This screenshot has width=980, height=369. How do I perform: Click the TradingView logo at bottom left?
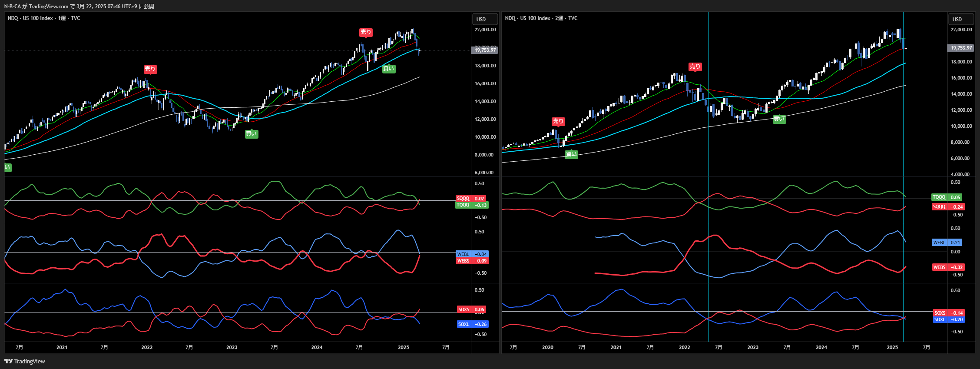click(x=25, y=361)
